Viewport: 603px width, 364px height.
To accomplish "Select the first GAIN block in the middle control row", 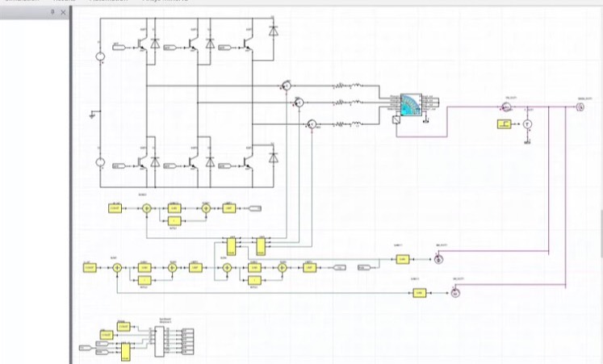I will click(144, 267).
